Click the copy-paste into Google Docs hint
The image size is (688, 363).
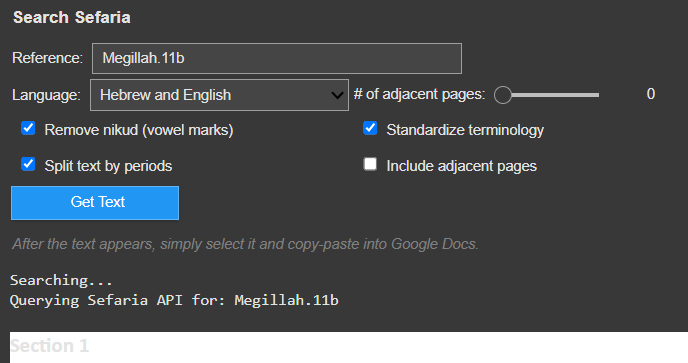coord(245,244)
